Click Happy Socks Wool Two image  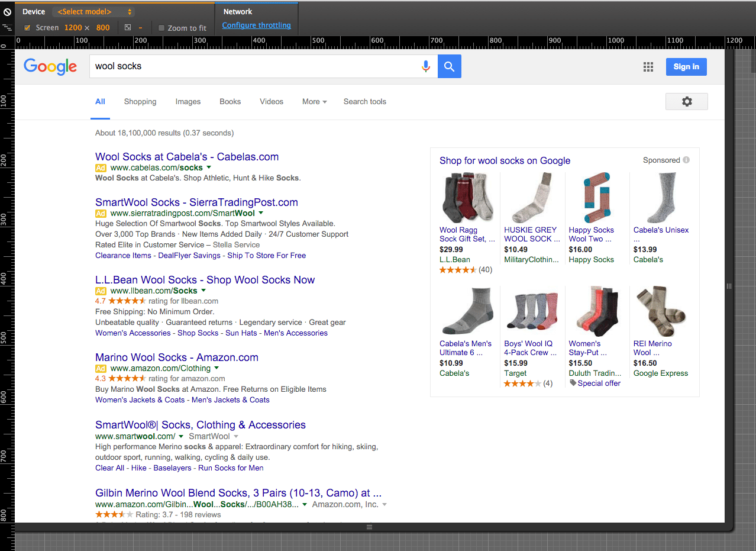point(597,198)
